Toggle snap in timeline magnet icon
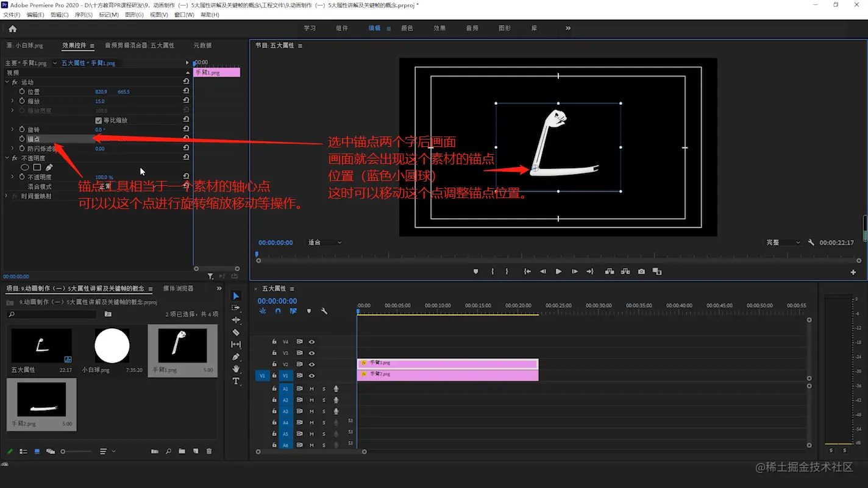 [x=278, y=311]
